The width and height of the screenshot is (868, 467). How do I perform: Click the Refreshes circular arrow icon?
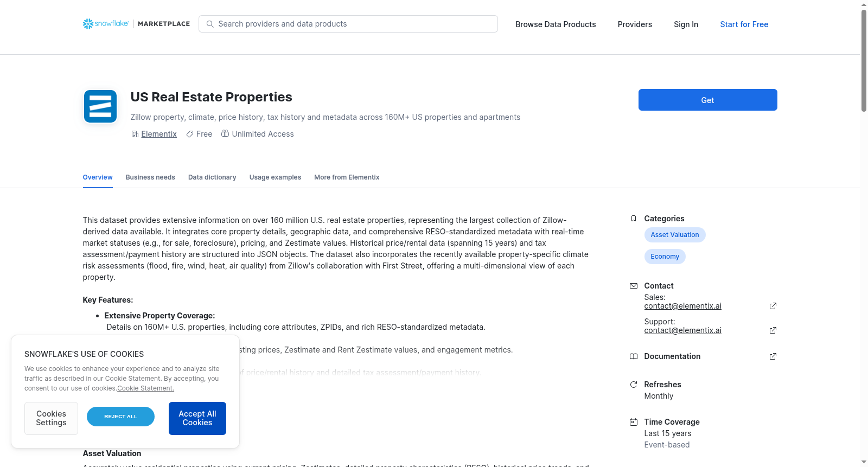[633, 385]
